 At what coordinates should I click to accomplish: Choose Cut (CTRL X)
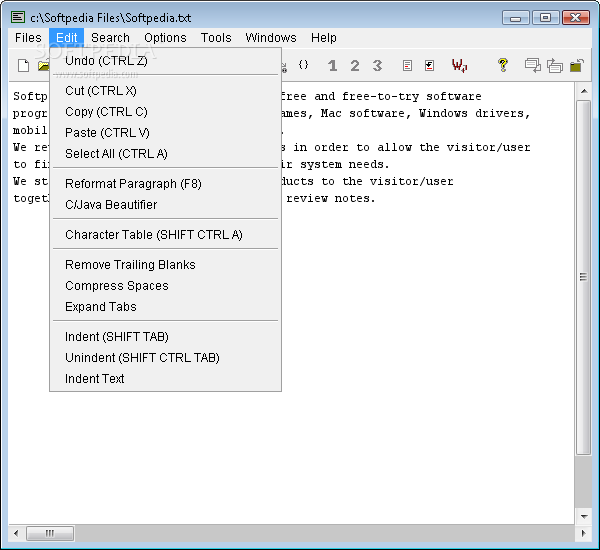(x=165, y=91)
